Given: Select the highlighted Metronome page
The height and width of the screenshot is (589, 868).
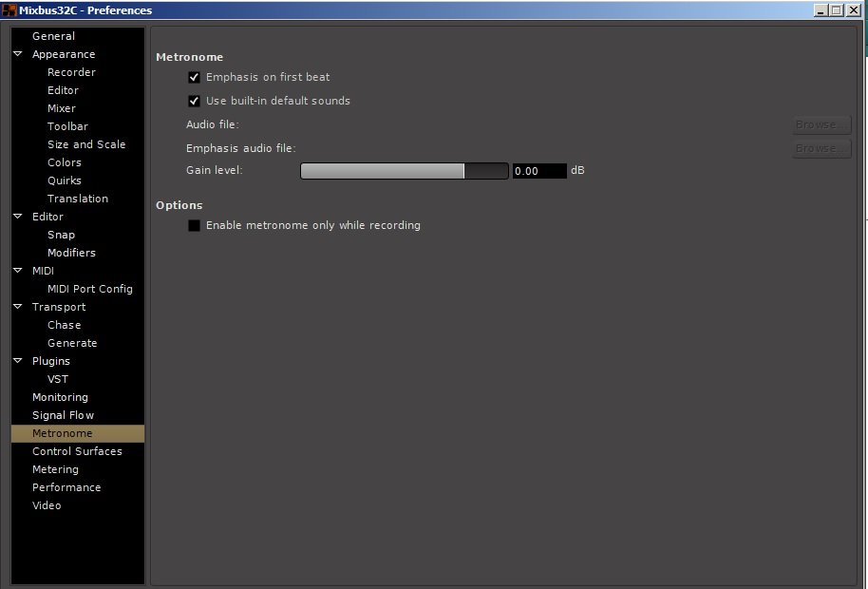Looking at the screenshot, I should tap(78, 433).
